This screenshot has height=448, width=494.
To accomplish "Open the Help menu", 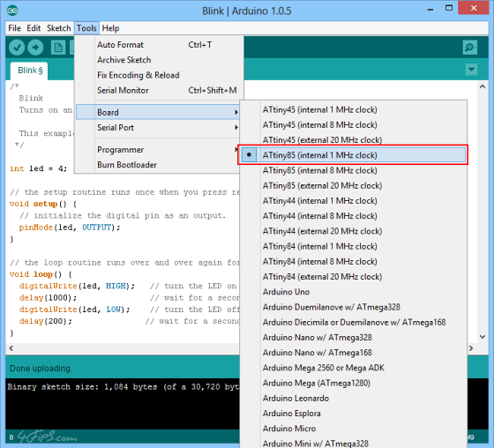I will coord(110,28).
